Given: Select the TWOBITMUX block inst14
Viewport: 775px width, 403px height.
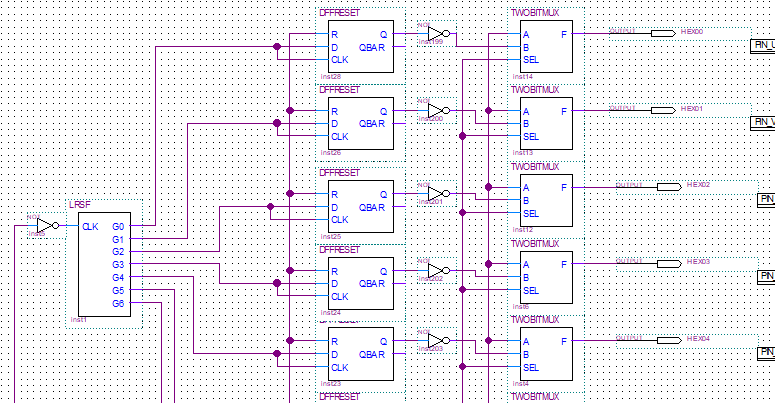Looking at the screenshot, I should [542, 46].
